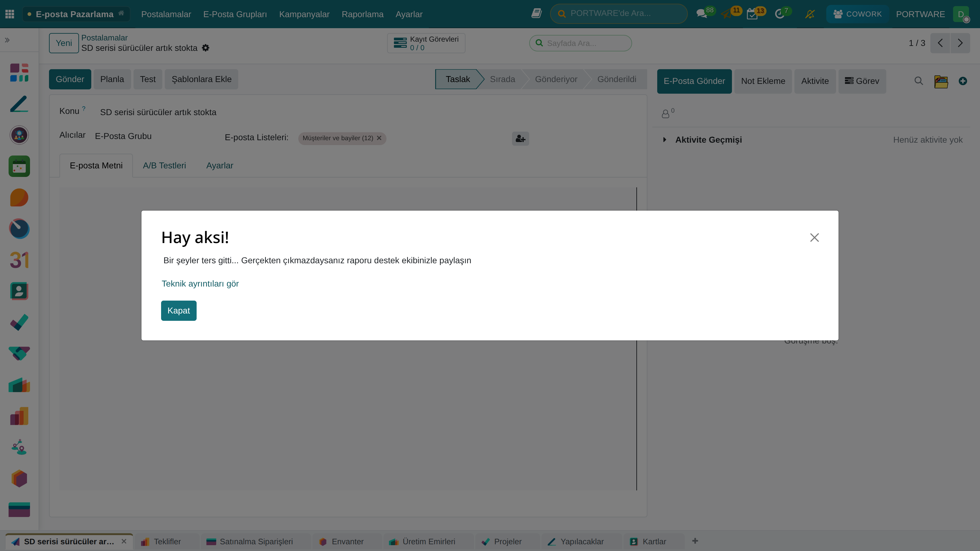
Task: Focus the Sayfada Ara search field
Action: [x=581, y=43]
